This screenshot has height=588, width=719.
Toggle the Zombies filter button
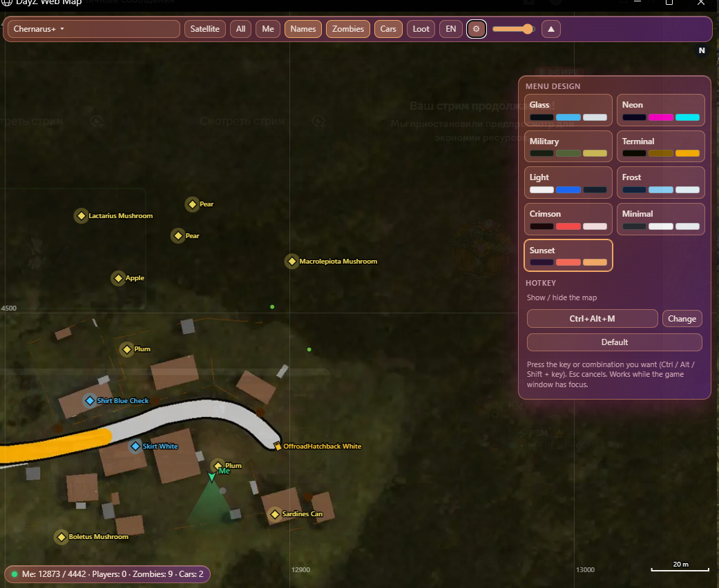348,29
